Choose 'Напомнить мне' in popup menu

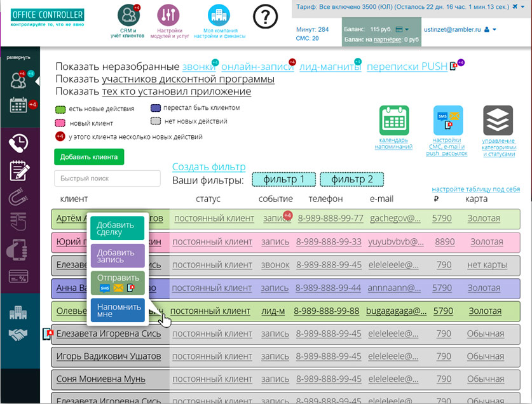(x=117, y=310)
